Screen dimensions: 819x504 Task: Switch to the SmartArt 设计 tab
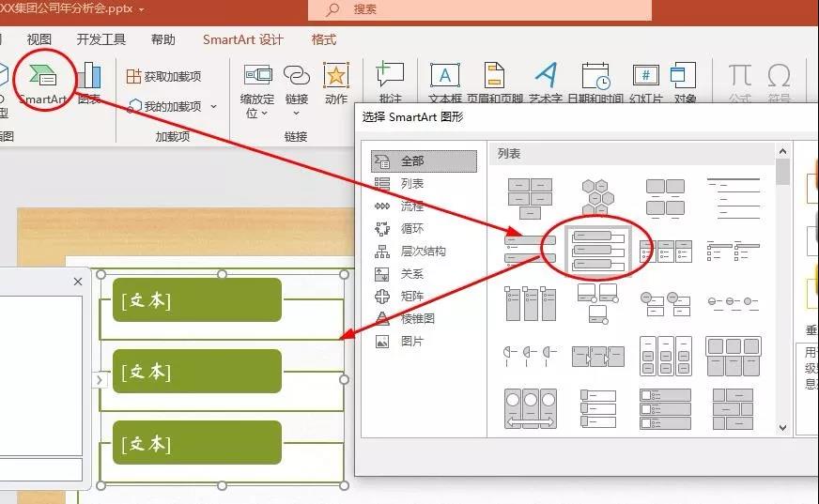(x=242, y=39)
